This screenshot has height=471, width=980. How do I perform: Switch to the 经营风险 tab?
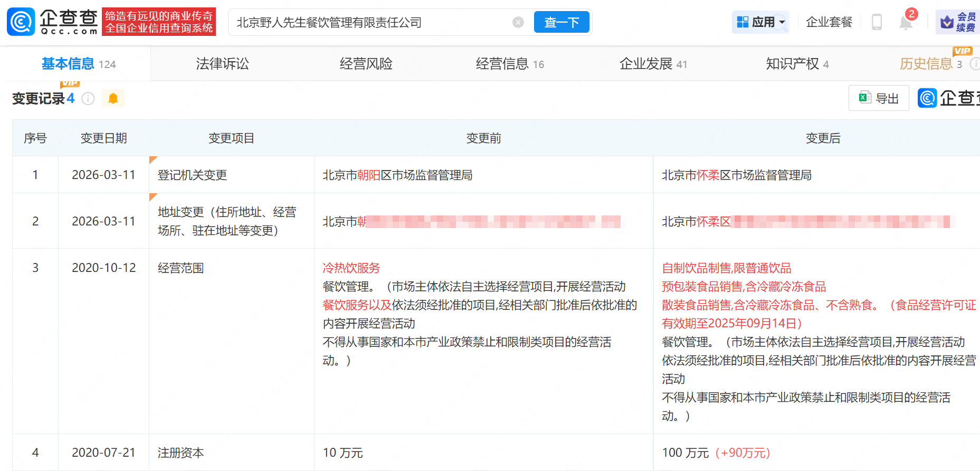(x=366, y=64)
